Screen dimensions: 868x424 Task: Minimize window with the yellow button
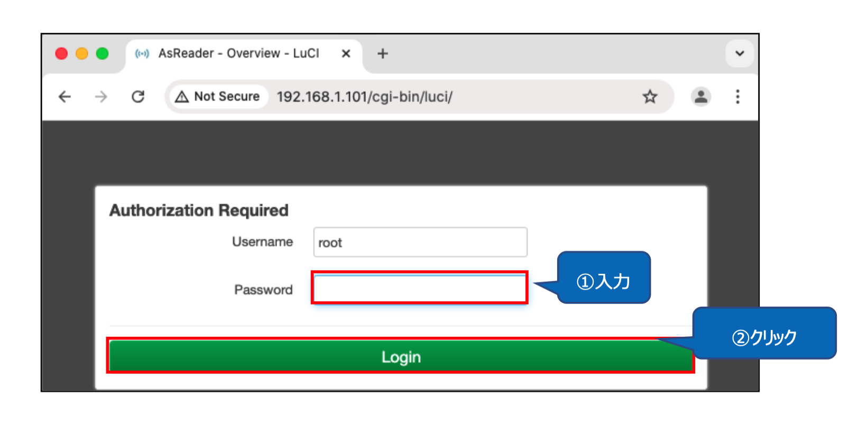click(82, 53)
